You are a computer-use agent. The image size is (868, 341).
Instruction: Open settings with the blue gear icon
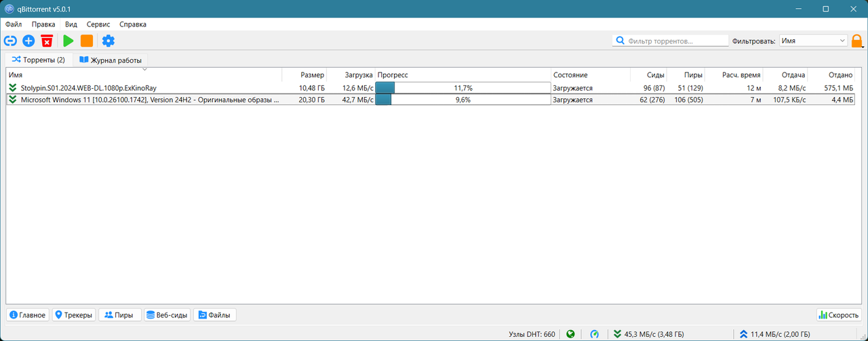[108, 41]
